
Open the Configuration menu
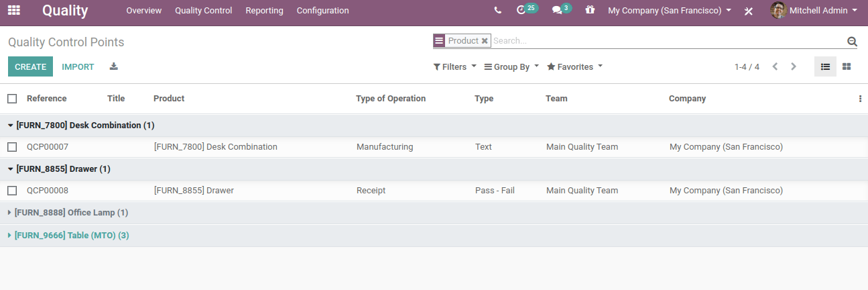(322, 11)
